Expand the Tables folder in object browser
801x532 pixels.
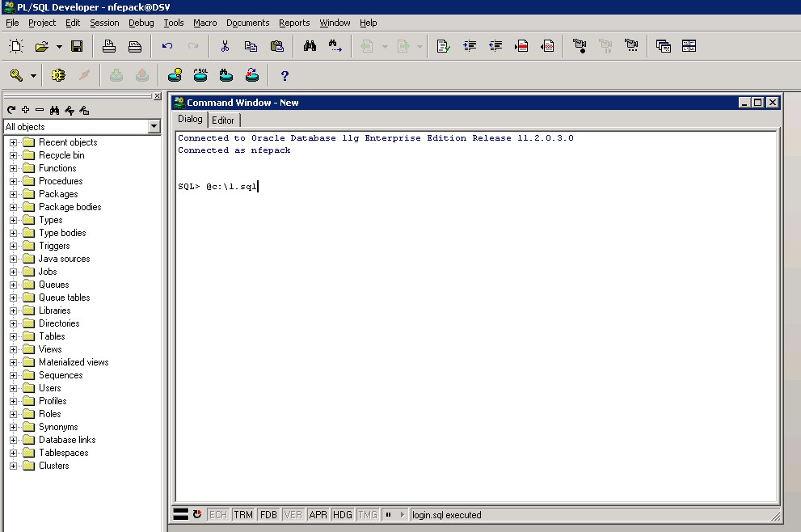pyautogui.click(x=13, y=336)
